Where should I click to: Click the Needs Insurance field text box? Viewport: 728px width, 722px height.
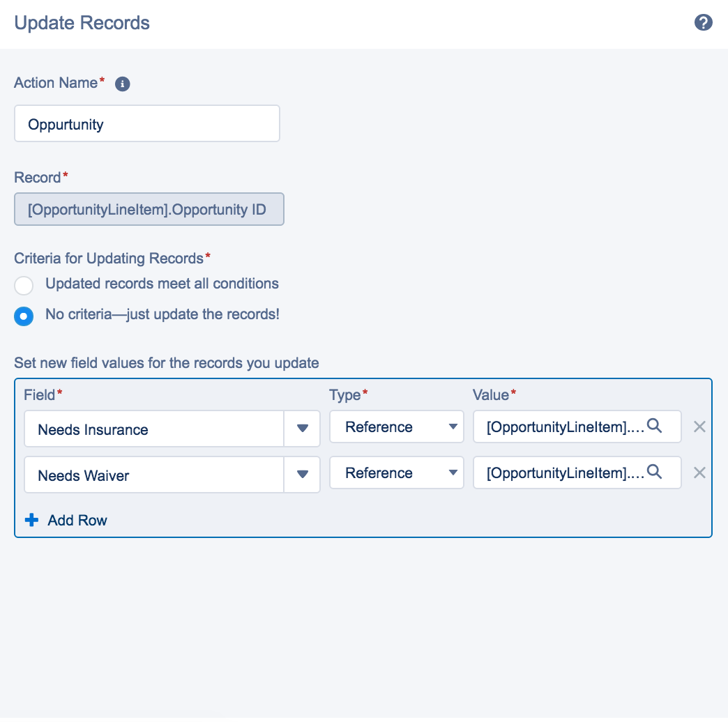click(154, 429)
